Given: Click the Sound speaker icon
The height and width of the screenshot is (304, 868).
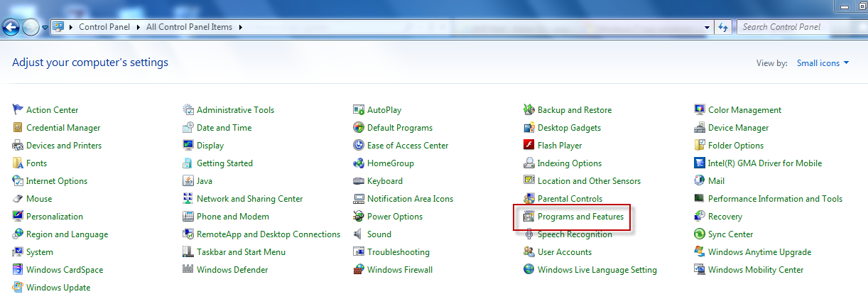Looking at the screenshot, I should tap(359, 234).
